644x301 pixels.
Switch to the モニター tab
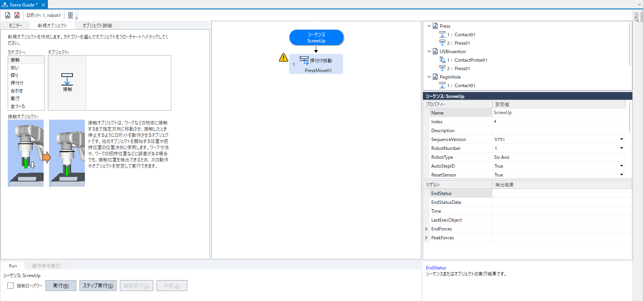coord(16,25)
